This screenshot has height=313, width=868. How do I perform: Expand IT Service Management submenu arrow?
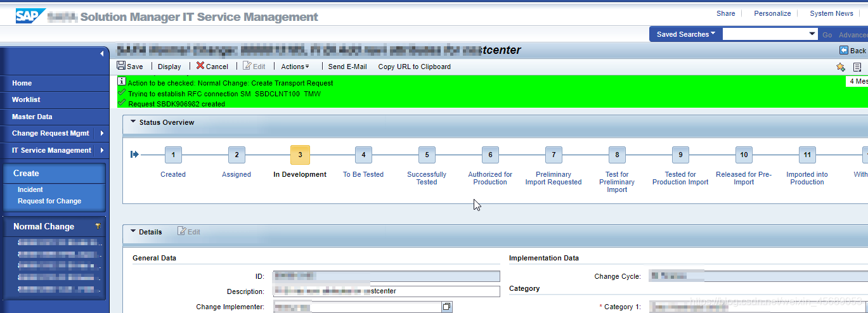coord(101,150)
